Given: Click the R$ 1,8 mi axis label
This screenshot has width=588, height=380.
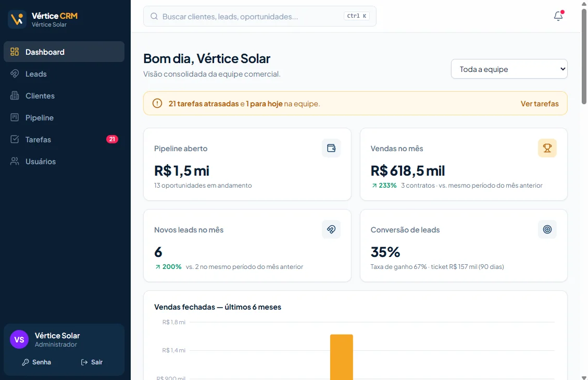Looking at the screenshot, I should point(173,322).
